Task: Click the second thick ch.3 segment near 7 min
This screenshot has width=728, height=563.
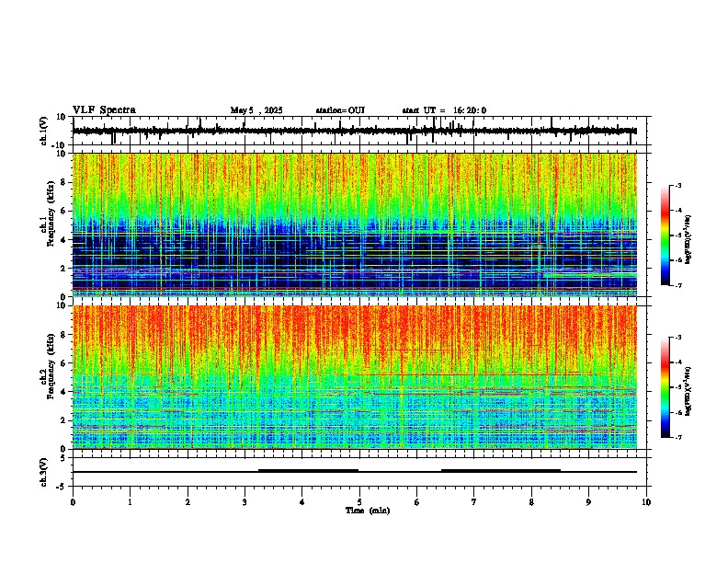Action: (x=500, y=471)
